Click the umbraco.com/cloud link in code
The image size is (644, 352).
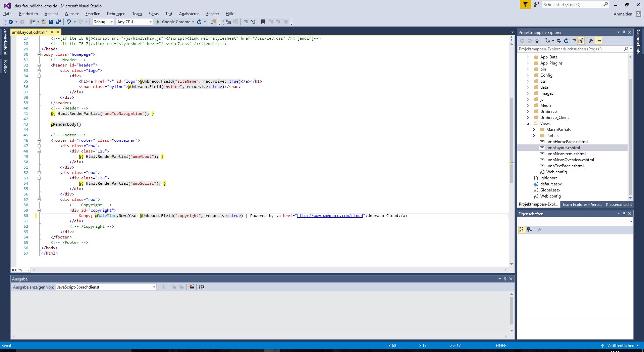pyautogui.click(x=330, y=216)
